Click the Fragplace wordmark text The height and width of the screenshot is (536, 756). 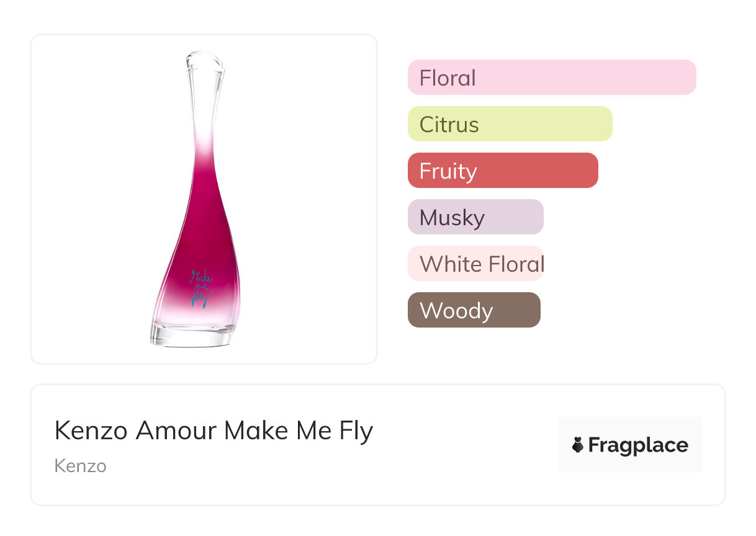pos(638,445)
